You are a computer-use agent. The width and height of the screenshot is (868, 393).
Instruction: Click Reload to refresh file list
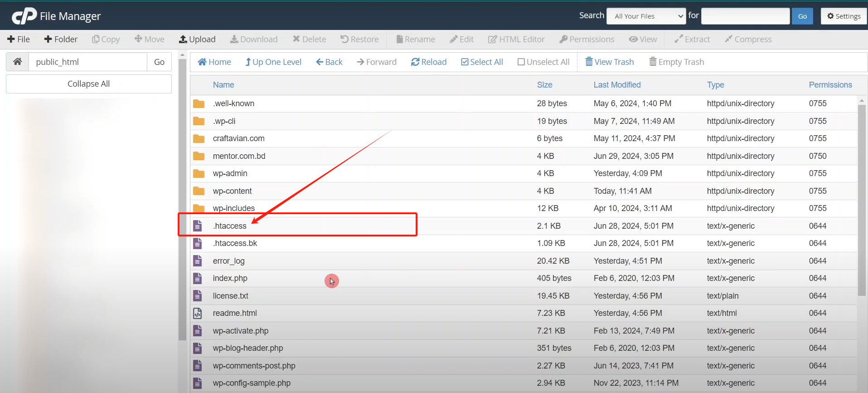tap(429, 62)
